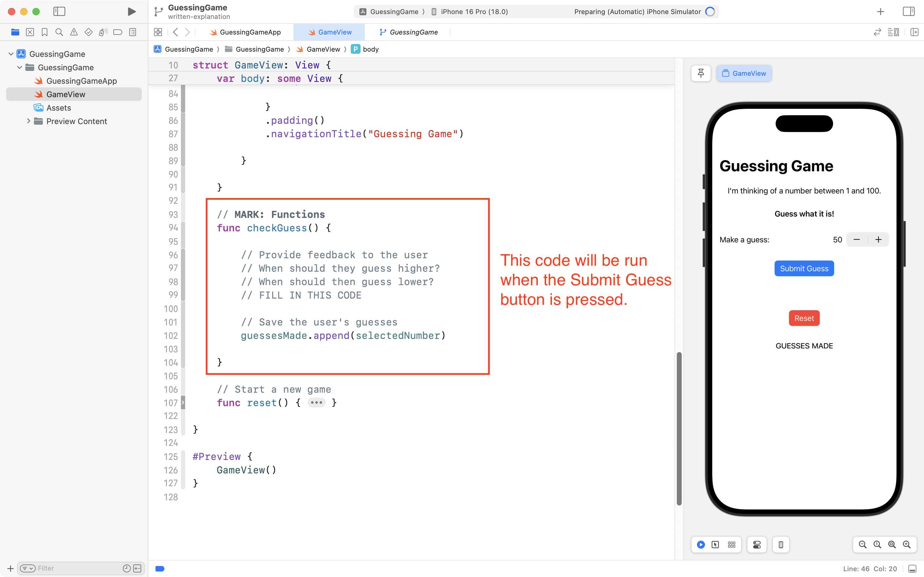Open preview Device Settings icon
This screenshot has height=577, width=924.
pyautogui.click(x=757, y=545)
